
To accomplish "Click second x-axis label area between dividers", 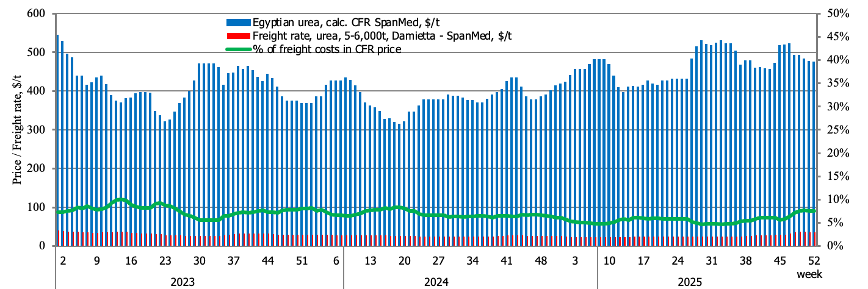I will [470, 267].
